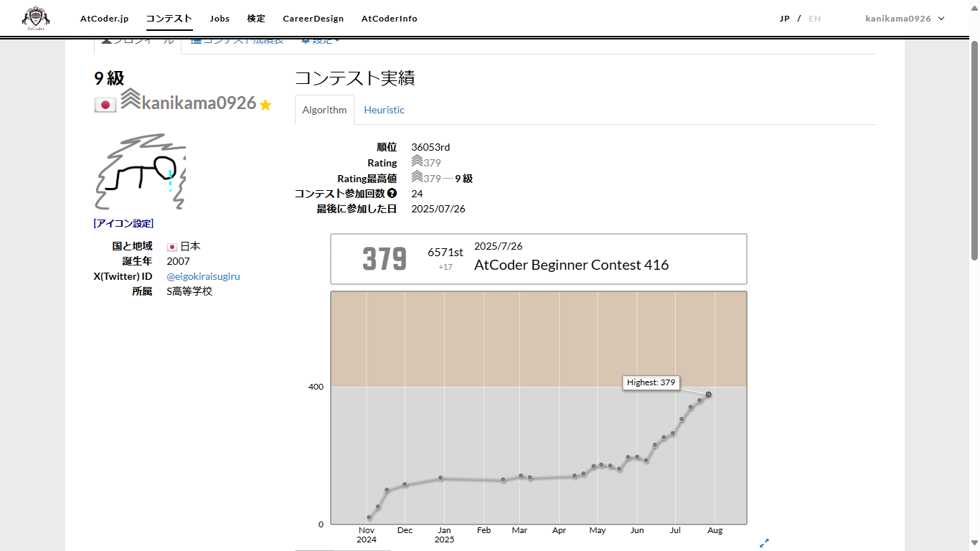Open the graph in fullscreen via expand arrows icon

tap(765, 543)
